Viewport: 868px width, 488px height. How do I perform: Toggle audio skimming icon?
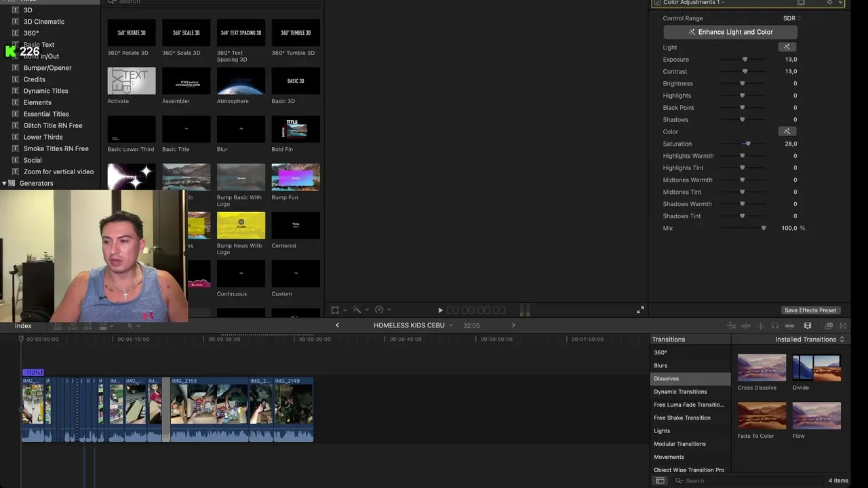[761, 326]
